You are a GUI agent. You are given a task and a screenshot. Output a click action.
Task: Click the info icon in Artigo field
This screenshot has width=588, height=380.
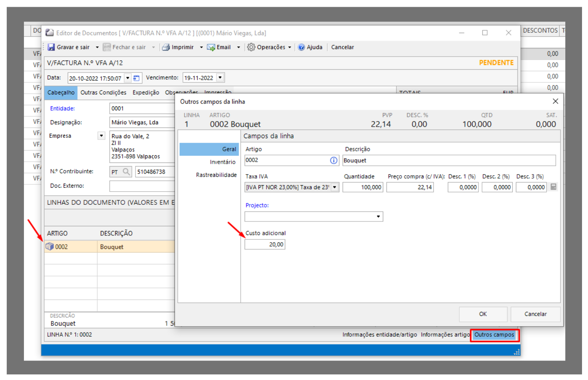click(x=333, y=160)
